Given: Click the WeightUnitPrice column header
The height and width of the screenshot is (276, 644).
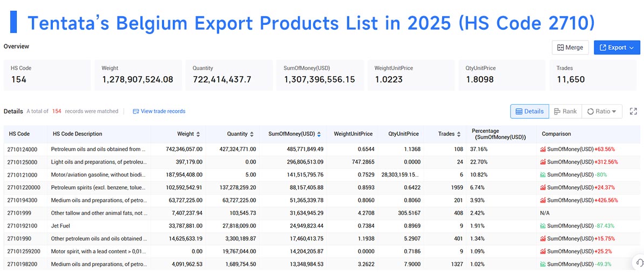Looking at the screenshot, I should tap(353, 134).
